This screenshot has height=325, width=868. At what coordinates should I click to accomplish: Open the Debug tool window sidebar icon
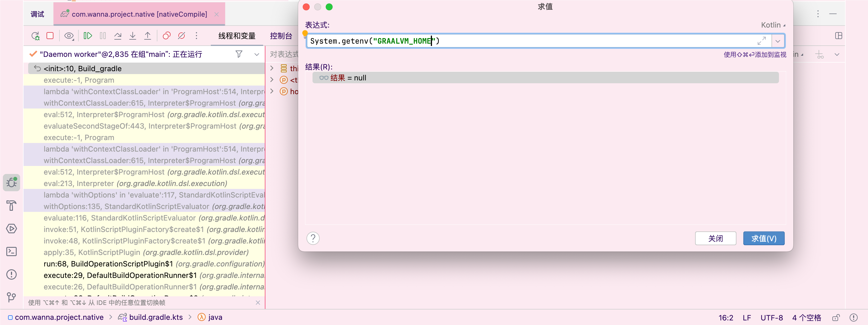pos(11,183)
